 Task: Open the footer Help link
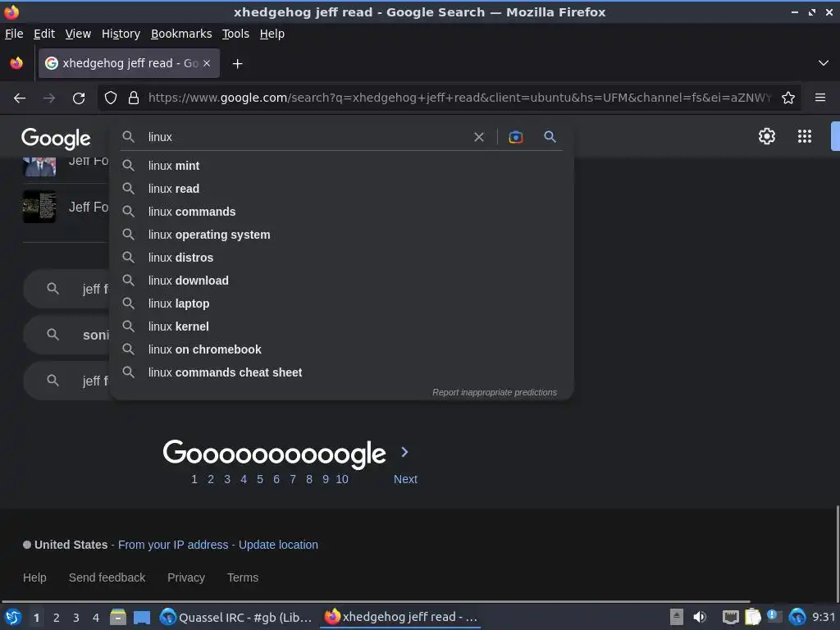click(x=34, y=577)
